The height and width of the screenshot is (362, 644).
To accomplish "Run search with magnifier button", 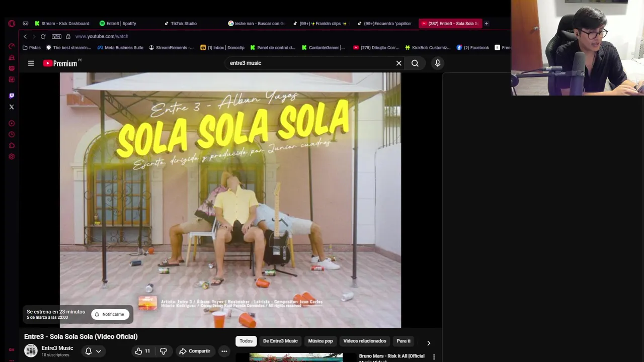I will click(415, 63).
